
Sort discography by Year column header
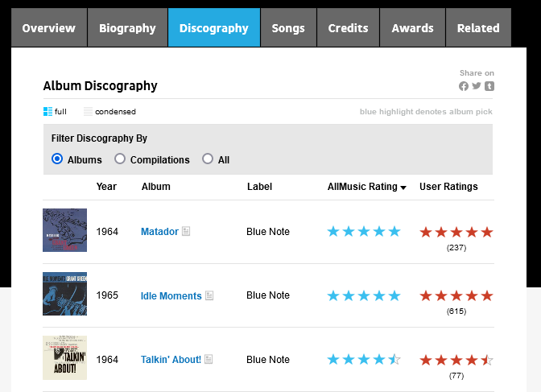tap(106, 187)
